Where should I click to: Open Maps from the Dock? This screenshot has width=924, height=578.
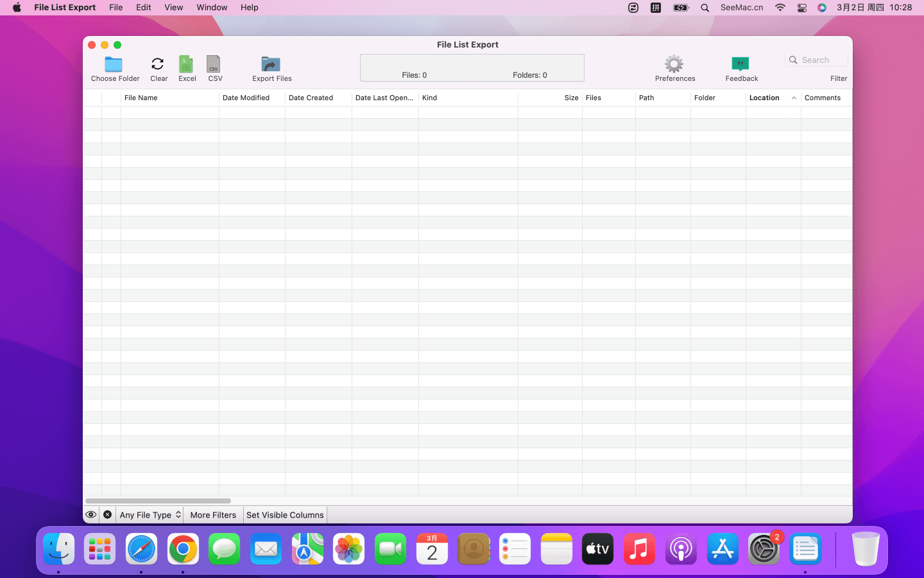coord(307,549)
